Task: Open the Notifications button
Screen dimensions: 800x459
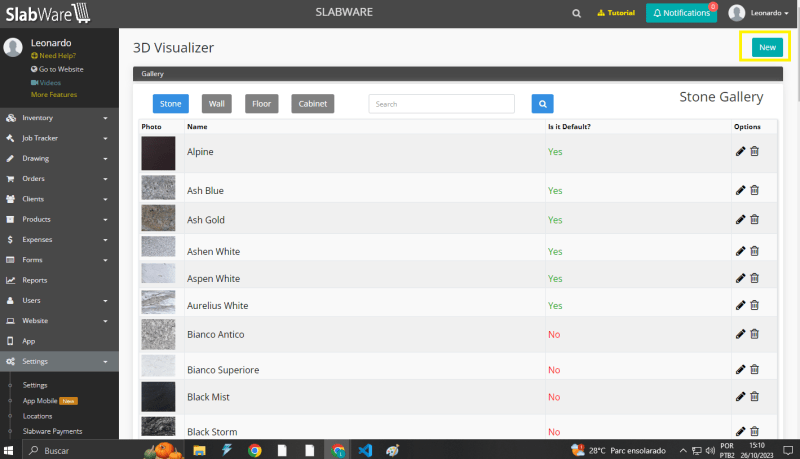Action: click(681, 13)
